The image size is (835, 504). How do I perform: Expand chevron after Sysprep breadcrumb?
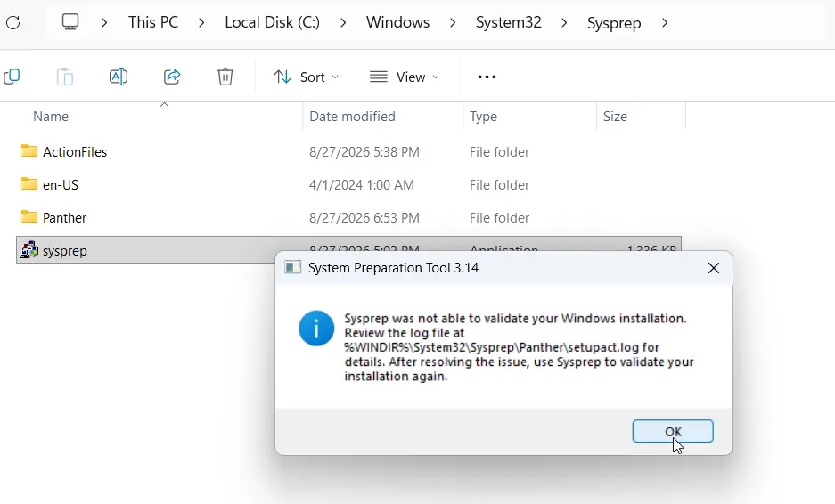665,23
